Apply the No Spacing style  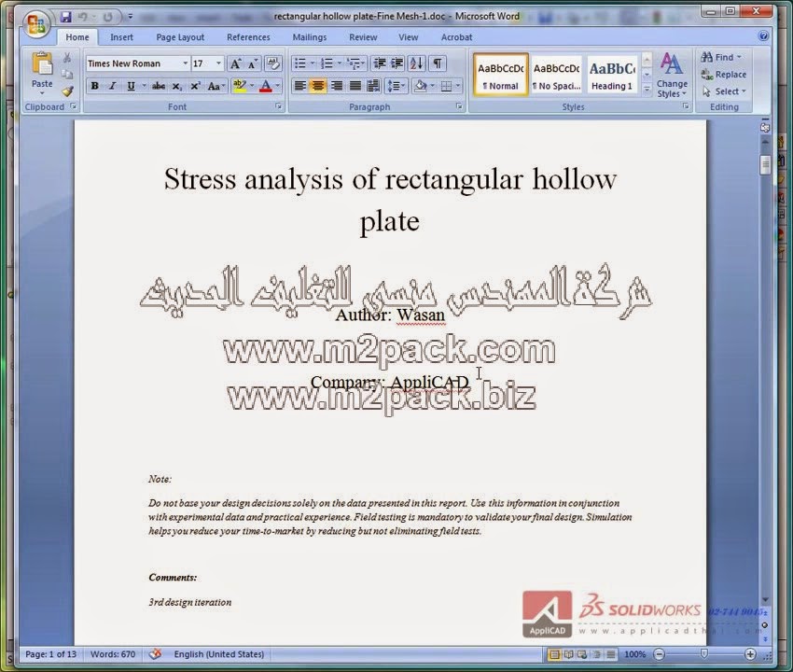556,75
